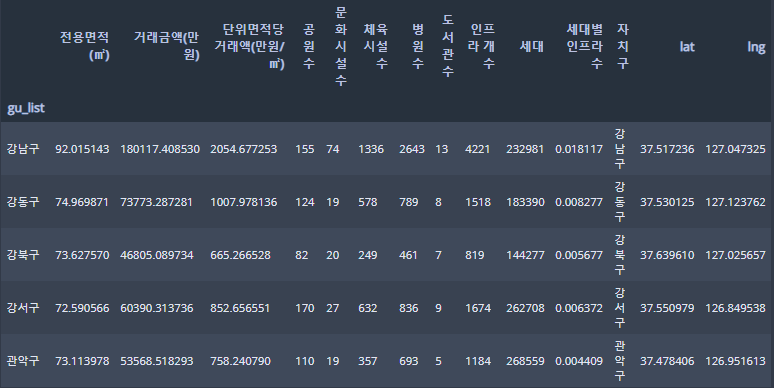Click cell value 0.005677

(579, 255)
